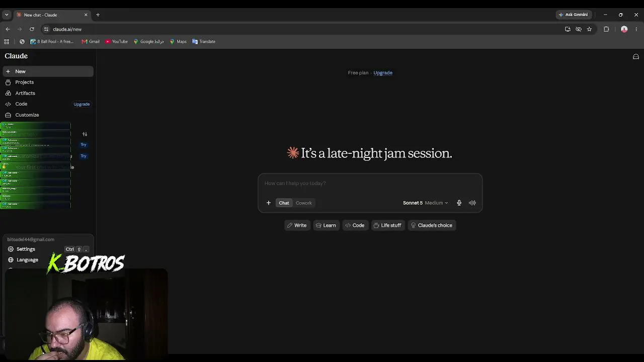Click the ghost incognito chat icon
The height and width of the screenshot is (362, 644).
point(636,57)
